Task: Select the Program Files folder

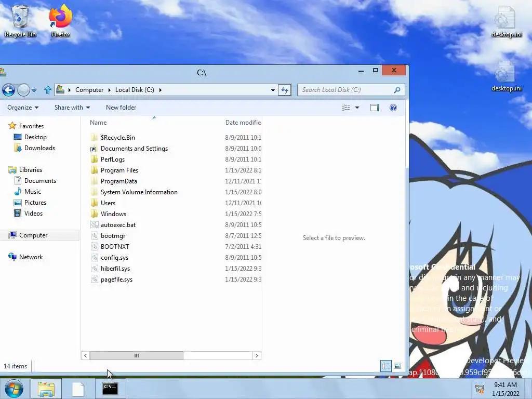Action: (x=119, y=170)
